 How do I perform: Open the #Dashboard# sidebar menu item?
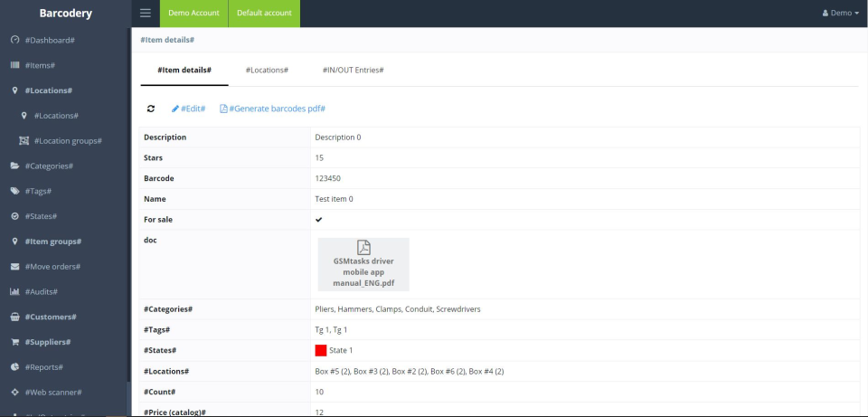coord(50,41)
